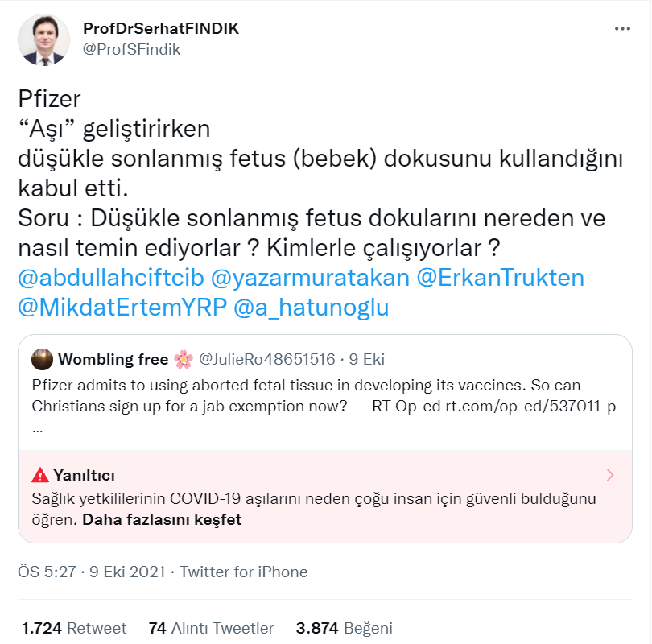The height and width of the screenshot is (644, 652).
Task: Click the Daha fazlasını keşfet link
Action: pyautogui.click(x=162, y=519)
